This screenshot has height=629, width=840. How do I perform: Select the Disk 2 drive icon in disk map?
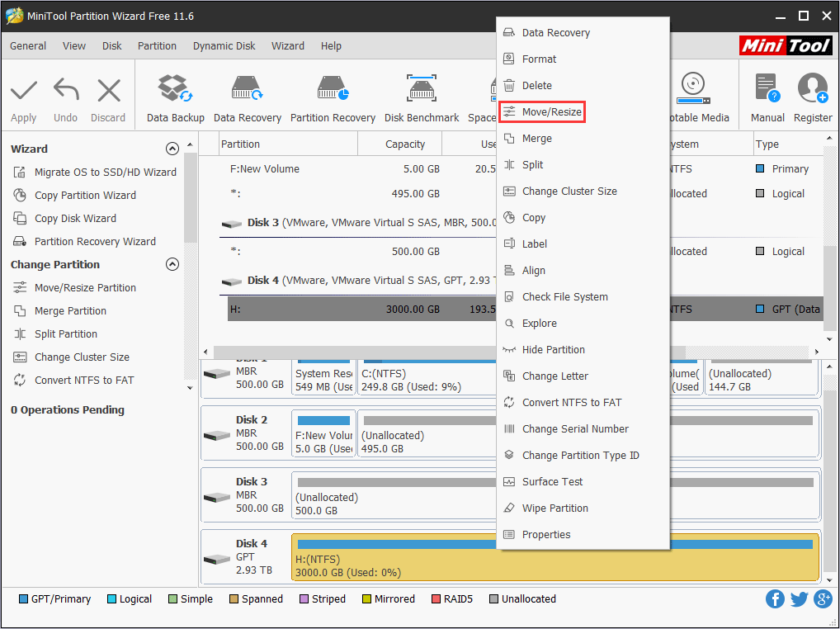(217, 436)
